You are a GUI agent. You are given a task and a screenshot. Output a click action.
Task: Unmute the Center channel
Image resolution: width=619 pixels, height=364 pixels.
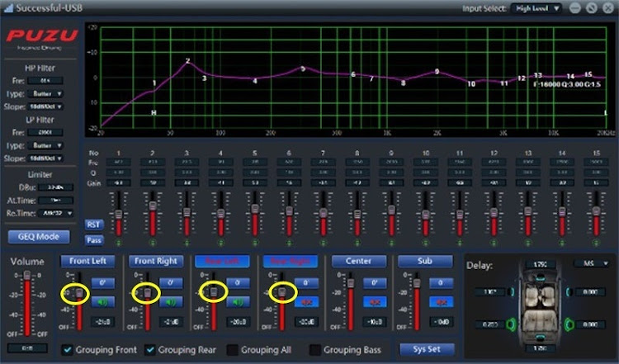tap(375, 302)
